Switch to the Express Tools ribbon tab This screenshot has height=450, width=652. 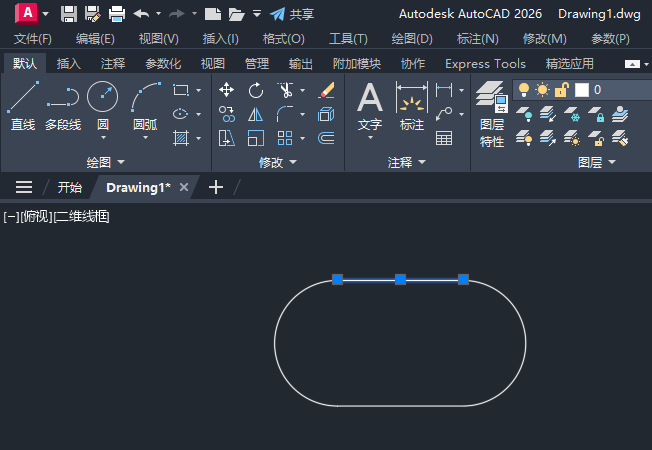pyautogui.click(x=485, y=64)
